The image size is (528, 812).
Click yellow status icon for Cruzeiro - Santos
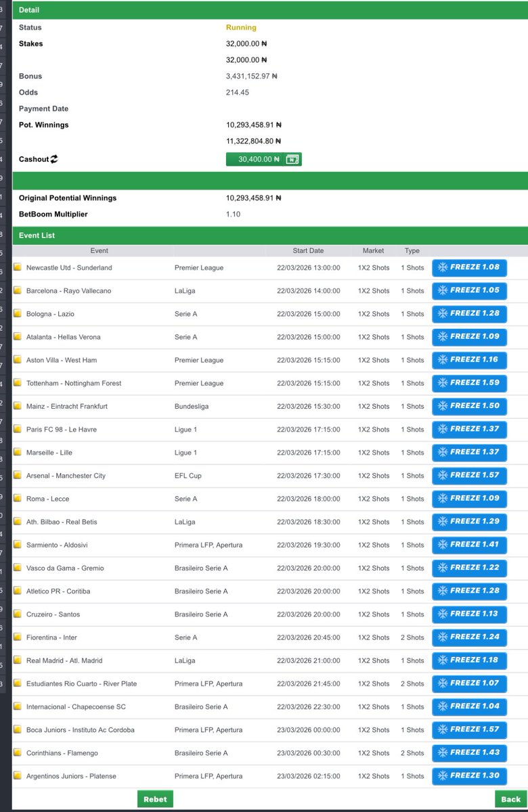(18, 614)
